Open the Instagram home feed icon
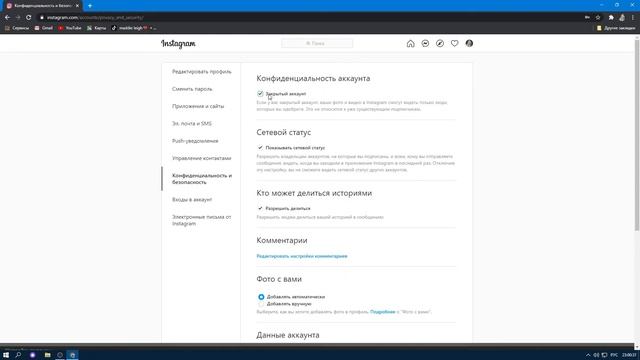Screen dimensions: 640x360 coord(410,44)
